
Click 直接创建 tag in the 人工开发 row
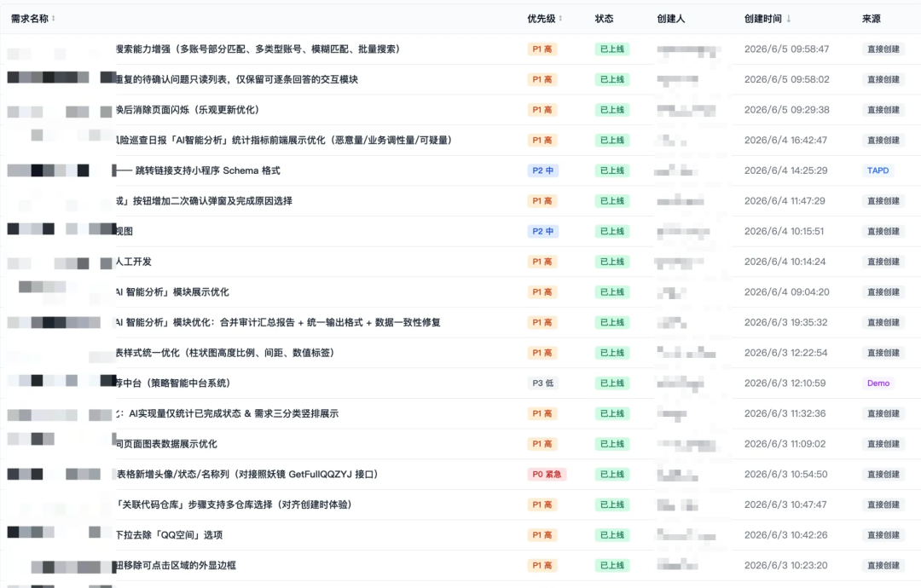point(883,262)
